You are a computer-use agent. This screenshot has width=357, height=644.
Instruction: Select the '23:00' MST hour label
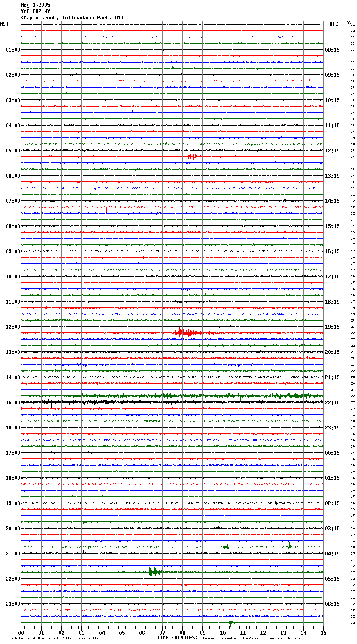(13, 604)
